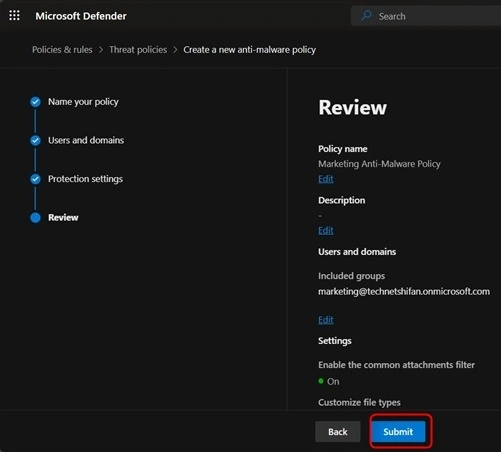
Task: Go to Name your policy step
Action: click(x=83, y=102)
